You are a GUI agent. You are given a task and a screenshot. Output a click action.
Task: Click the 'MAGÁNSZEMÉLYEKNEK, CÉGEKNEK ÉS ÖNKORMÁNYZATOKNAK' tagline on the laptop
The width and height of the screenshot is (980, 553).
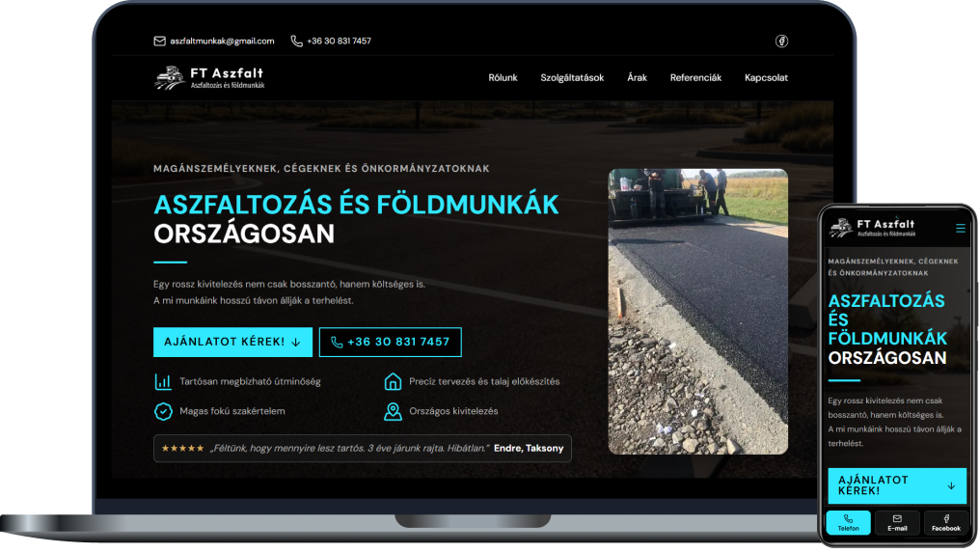321,169
